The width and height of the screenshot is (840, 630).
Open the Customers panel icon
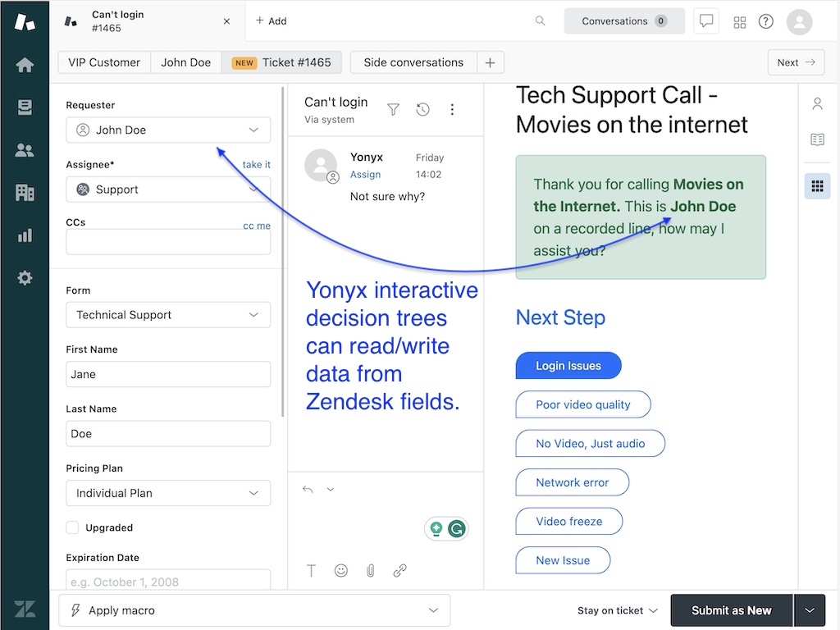pos(25,150)
